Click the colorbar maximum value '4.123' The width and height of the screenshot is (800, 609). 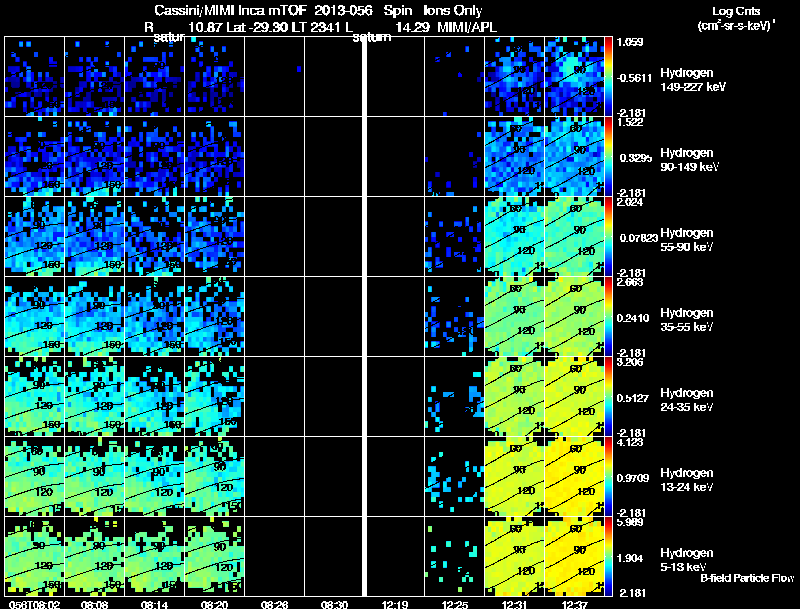pyautogui.click(x=630, y=442)
